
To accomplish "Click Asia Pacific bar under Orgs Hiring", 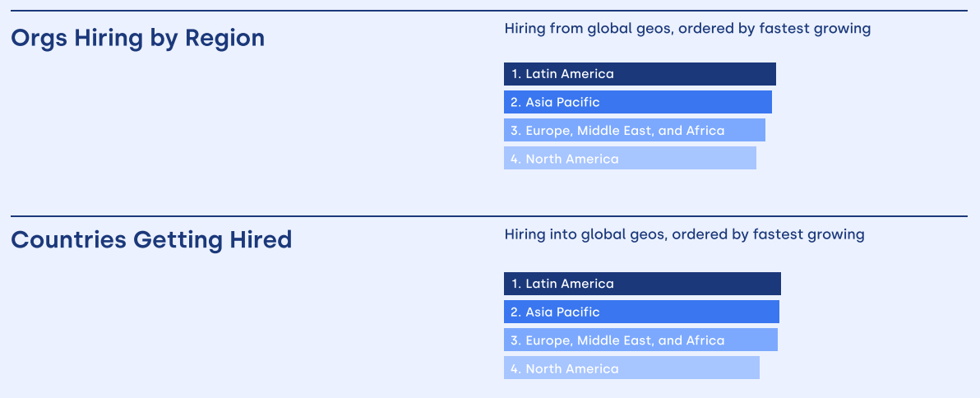I will pos(638,102).
